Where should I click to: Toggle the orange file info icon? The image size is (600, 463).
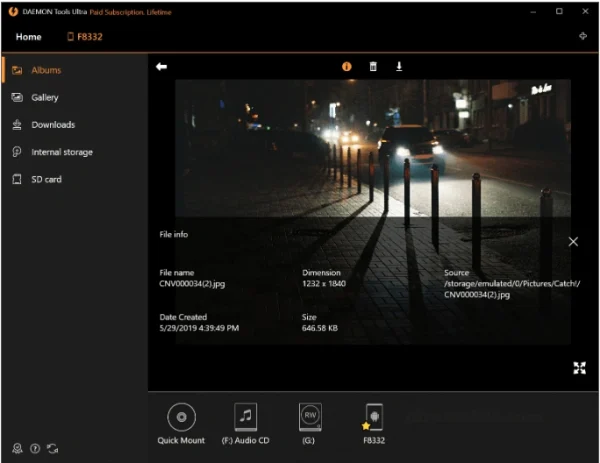pos(346,67)
